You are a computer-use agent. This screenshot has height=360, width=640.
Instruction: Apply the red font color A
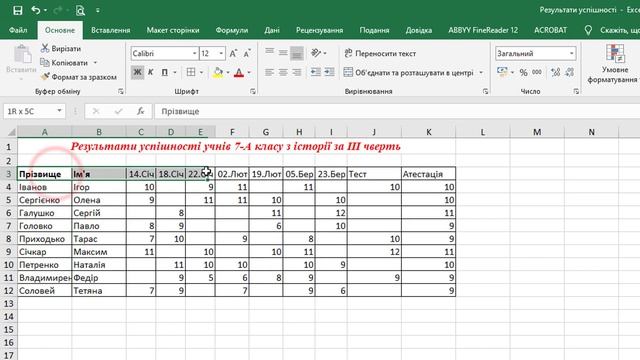(x=239, y=73)
